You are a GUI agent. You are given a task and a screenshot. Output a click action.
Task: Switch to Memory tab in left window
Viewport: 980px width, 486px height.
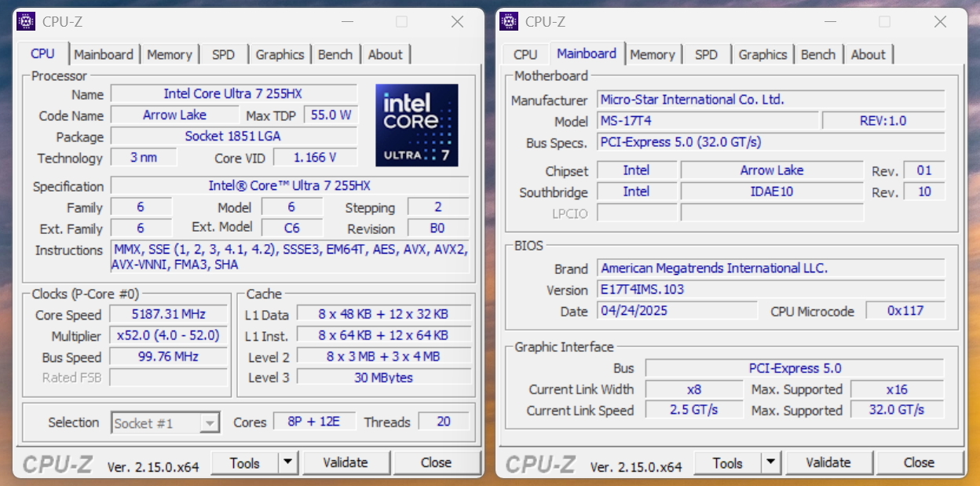pyautogui.click(x=170, y=55)
